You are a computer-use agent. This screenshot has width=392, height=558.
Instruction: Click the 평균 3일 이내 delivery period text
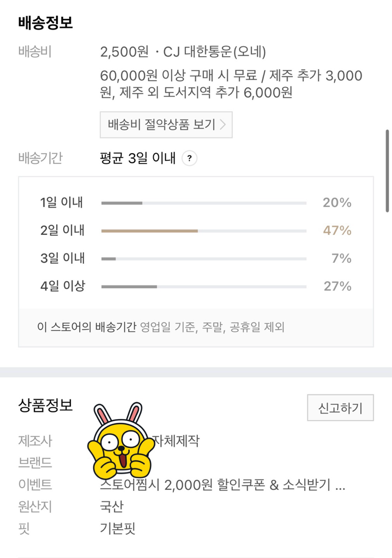click(x=138, y=159)
